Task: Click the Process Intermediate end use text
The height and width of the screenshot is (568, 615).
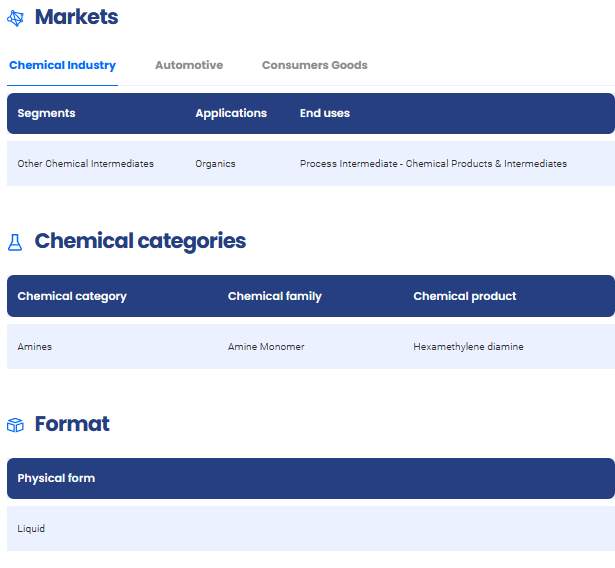Action: (433, 164)
